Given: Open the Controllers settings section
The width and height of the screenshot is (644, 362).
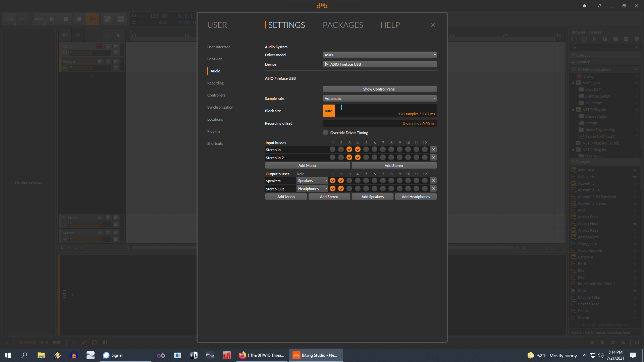Looking at the screenshot, I should coord(216,95).
